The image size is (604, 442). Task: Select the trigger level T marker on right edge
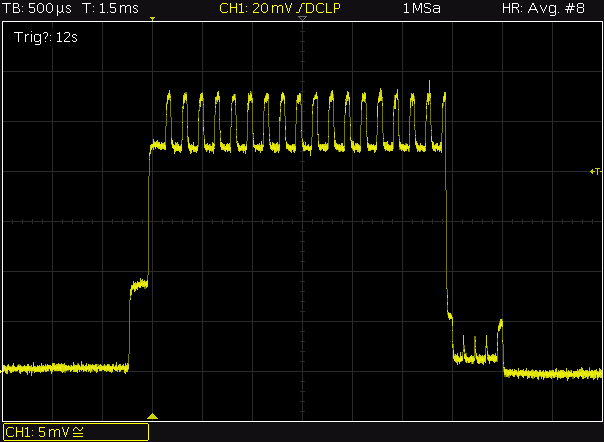[596, 171]
